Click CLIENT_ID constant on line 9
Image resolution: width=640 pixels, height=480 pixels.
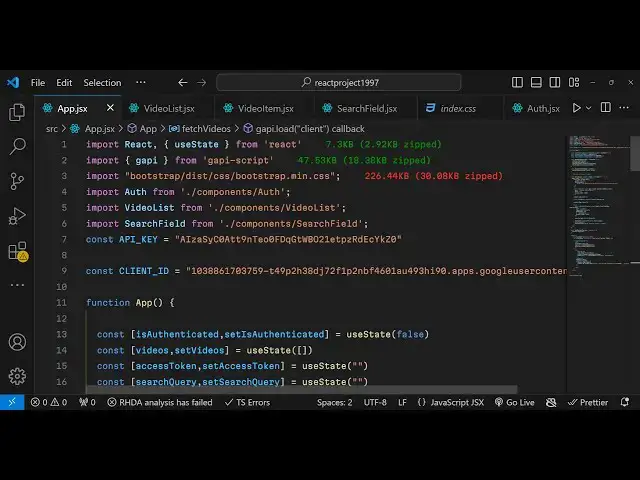click(144, 271)
